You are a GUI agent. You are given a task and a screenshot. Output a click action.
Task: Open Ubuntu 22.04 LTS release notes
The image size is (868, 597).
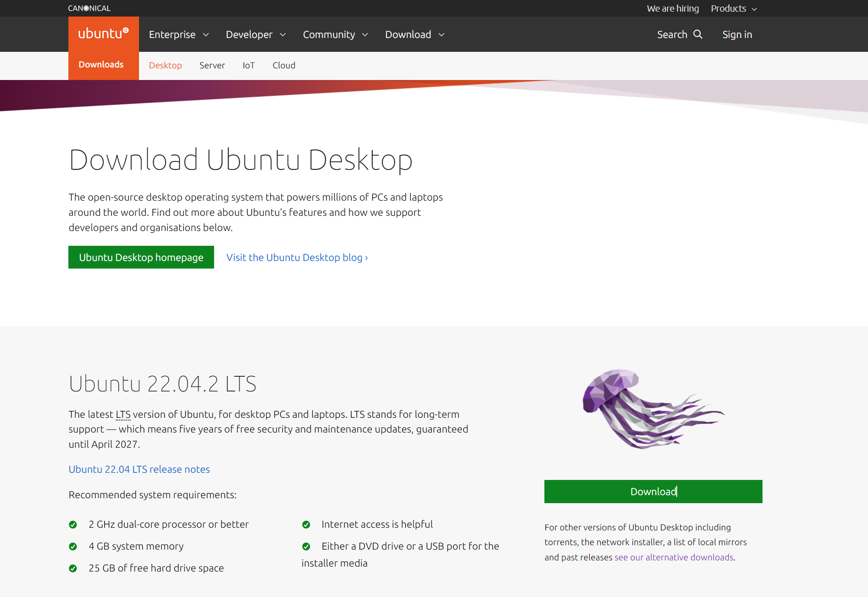(x=139, y=469)
